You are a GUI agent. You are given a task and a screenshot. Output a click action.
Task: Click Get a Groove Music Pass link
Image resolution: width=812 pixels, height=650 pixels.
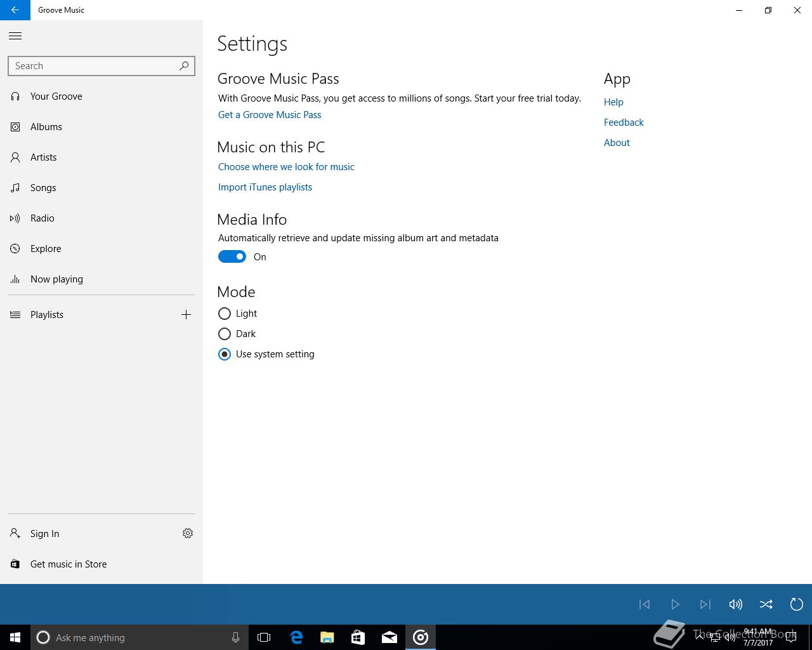pos(270,115)
